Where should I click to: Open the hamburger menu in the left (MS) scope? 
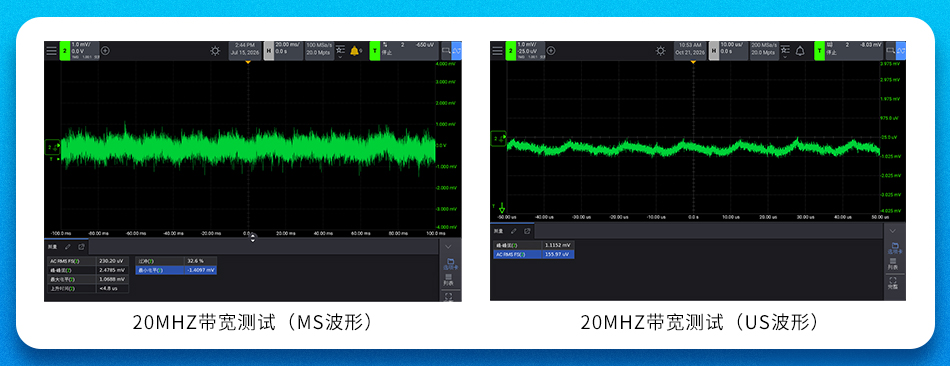tap(51, 51)
